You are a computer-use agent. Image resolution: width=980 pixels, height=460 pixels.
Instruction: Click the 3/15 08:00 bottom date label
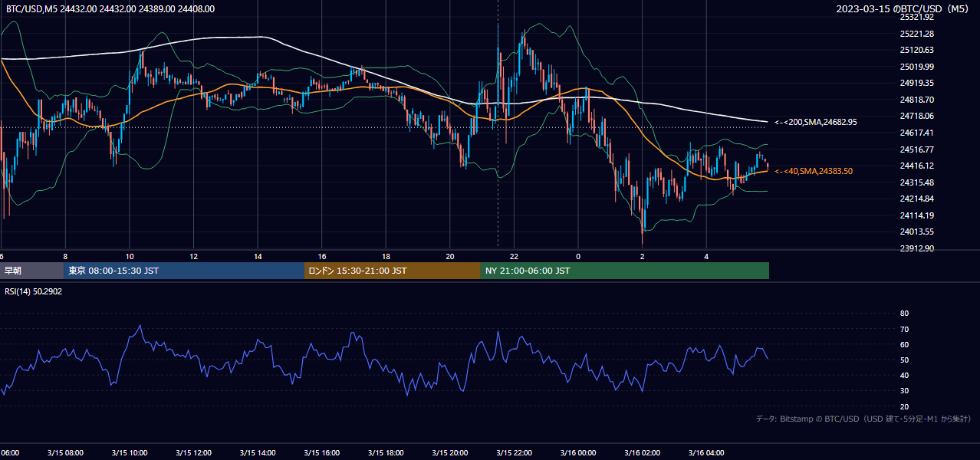coord(65,453)
